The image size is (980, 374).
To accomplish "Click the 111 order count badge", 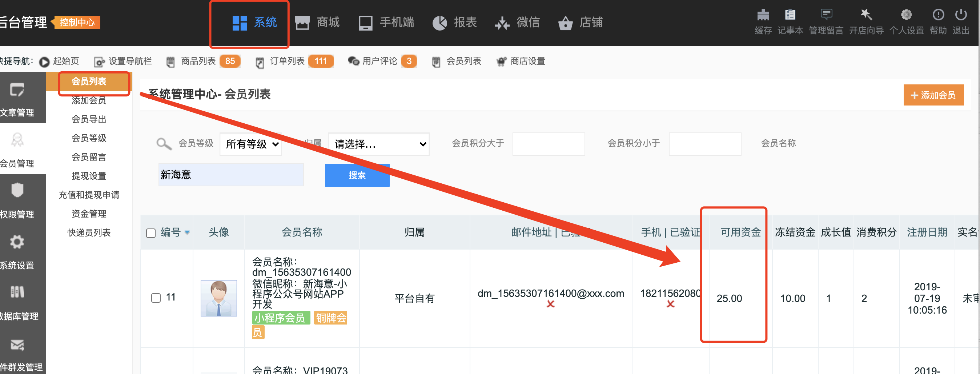I will 321,61.
